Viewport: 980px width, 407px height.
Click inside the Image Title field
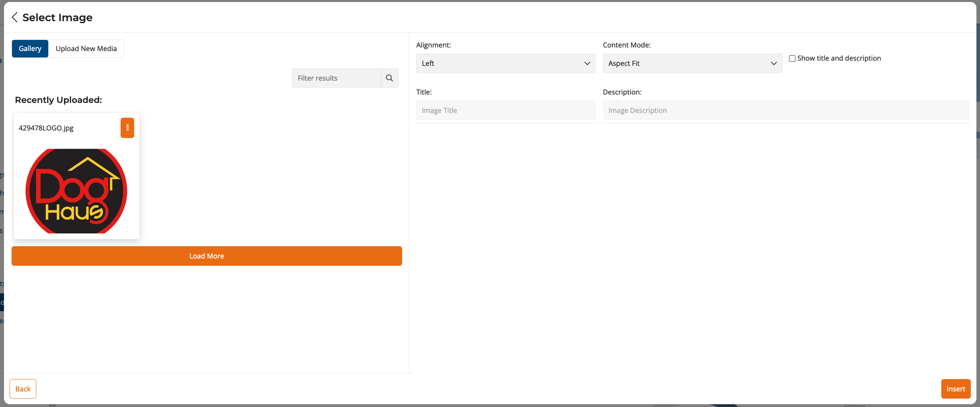tap(505, 110)
